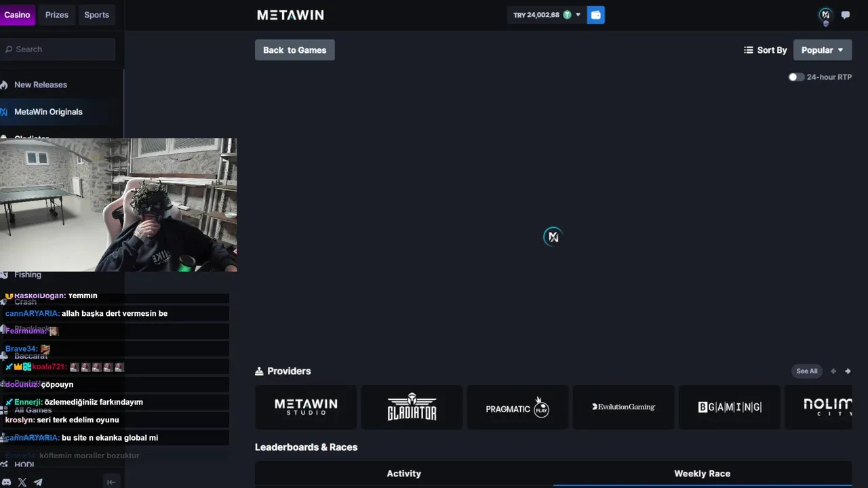Click the koala721 chat username
This screenshot has height=488, width=868.
[49, 367]
